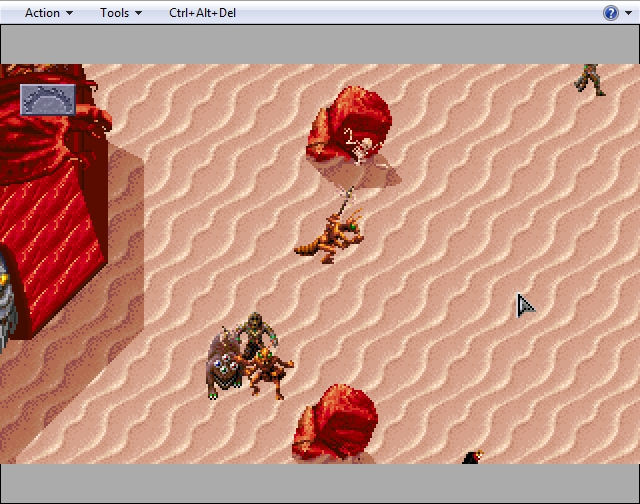Click the red boulder at bottom of the map

[336, 422]
